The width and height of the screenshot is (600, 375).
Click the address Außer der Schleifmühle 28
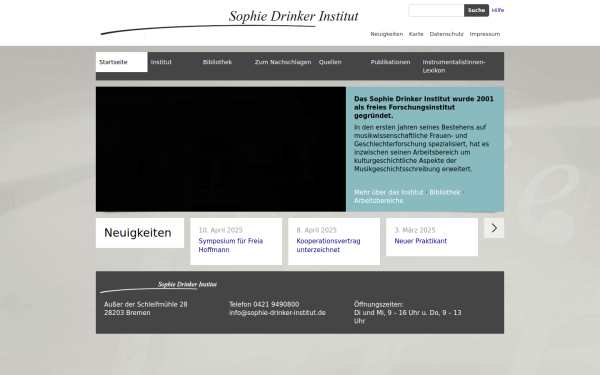pos(146,305)
